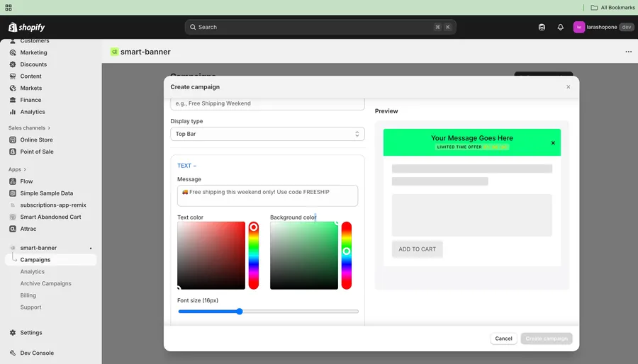Open the apps grid icon at top left
Image resolution: width=638 pixels, height=364 pixels.
click(9, 7)
